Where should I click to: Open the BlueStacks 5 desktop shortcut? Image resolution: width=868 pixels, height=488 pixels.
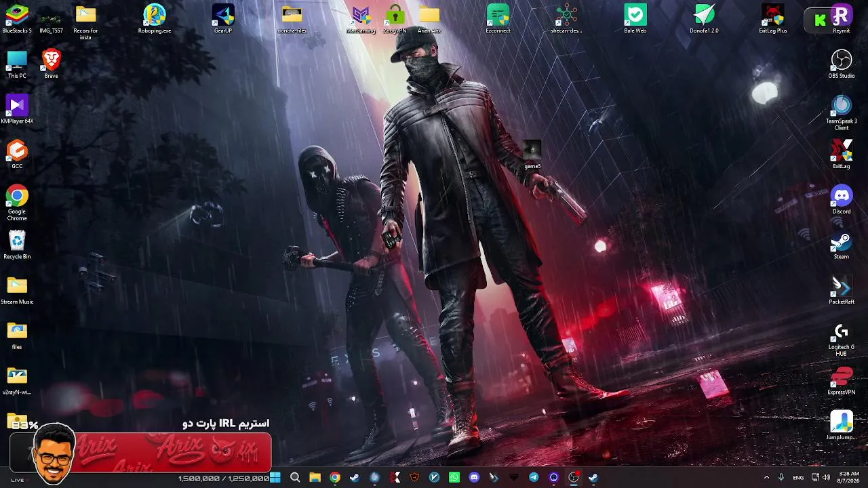17,18
